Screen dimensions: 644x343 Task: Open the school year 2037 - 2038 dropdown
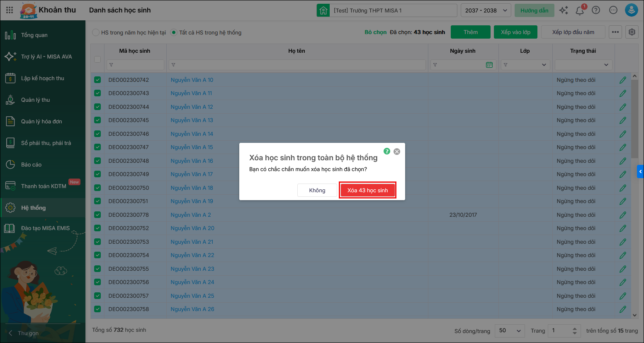486,10
